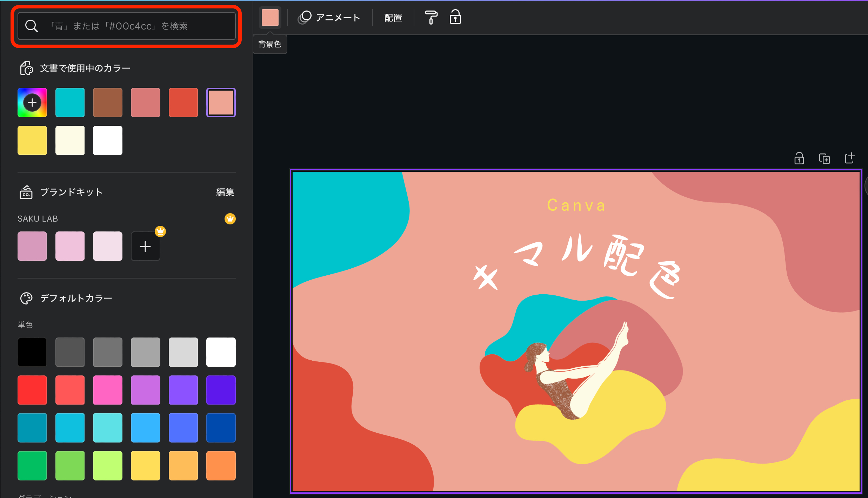Pick the cream swatch in document colors
This screenshot has width=868, height=498.
pos(70,140)
